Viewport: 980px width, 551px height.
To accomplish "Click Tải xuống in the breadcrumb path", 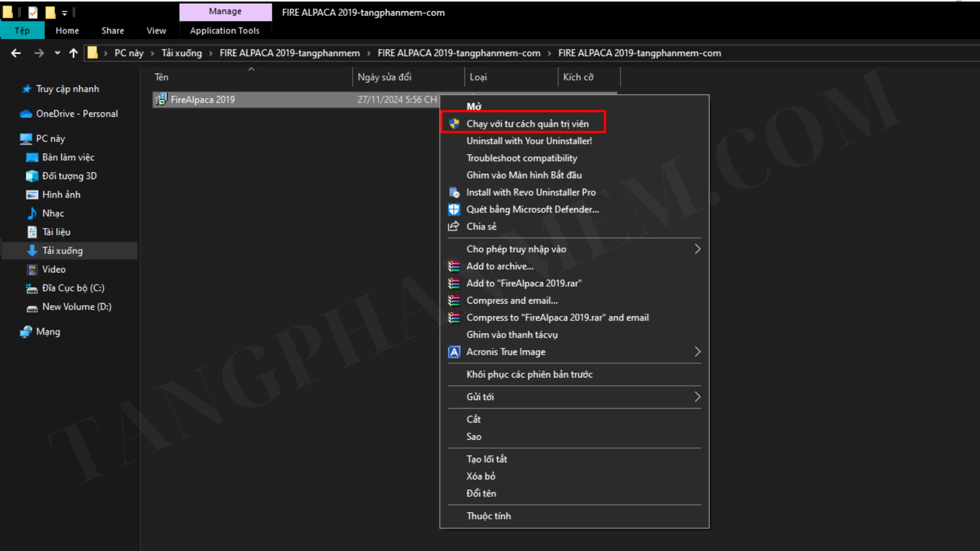I will tap(182, 53).
